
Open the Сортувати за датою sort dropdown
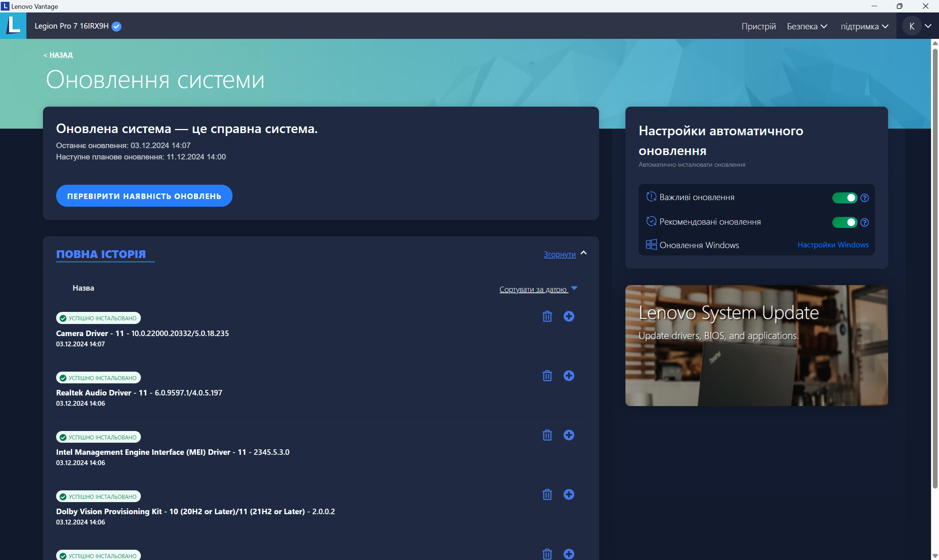click(538, 290)
